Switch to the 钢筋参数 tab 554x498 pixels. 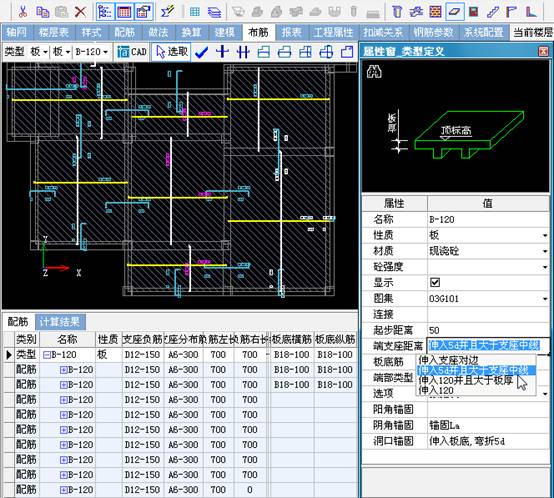[x=433, y=32]
